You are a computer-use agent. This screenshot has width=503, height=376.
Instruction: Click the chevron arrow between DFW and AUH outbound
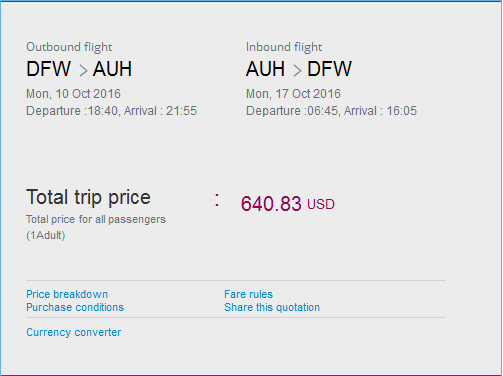(x=83, y=70)
